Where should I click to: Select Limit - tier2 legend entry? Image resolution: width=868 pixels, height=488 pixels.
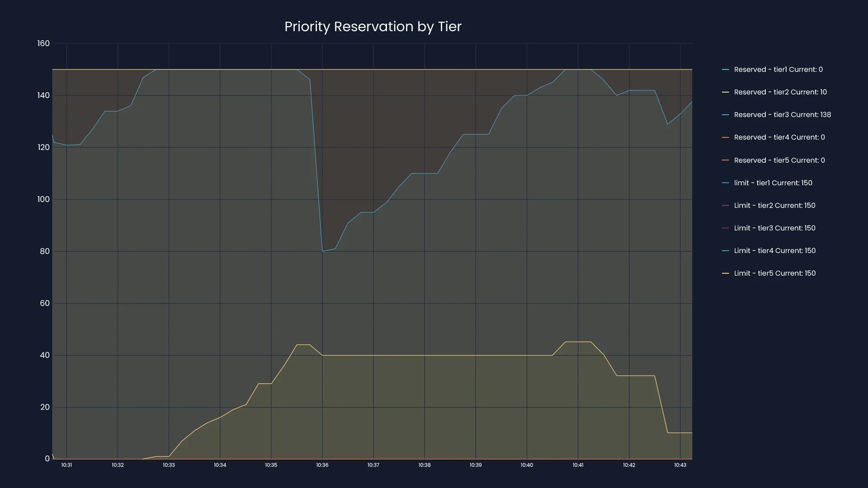(x=774, y=206)
